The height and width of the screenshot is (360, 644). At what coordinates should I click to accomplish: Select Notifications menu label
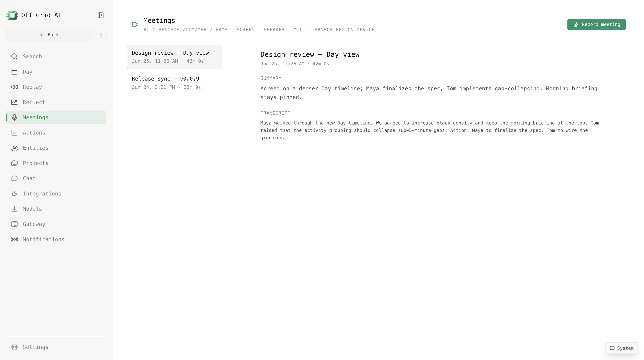click(x=44, y=239)
